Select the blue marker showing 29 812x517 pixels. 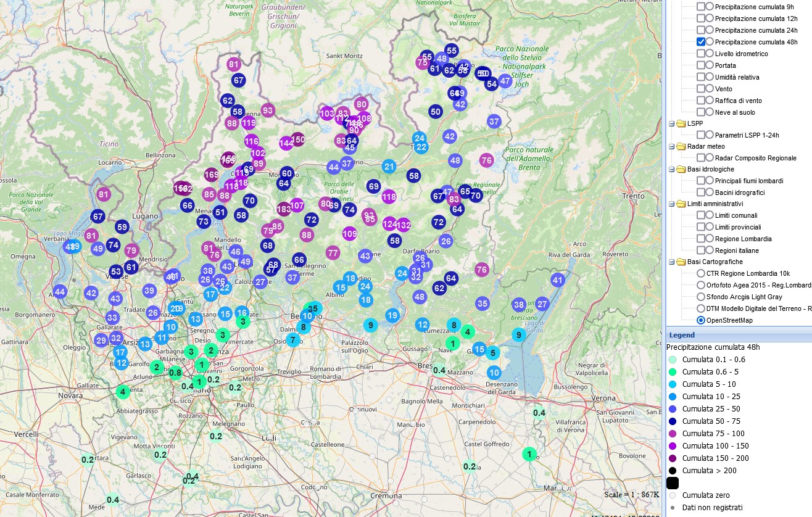(x=102, y=340)
